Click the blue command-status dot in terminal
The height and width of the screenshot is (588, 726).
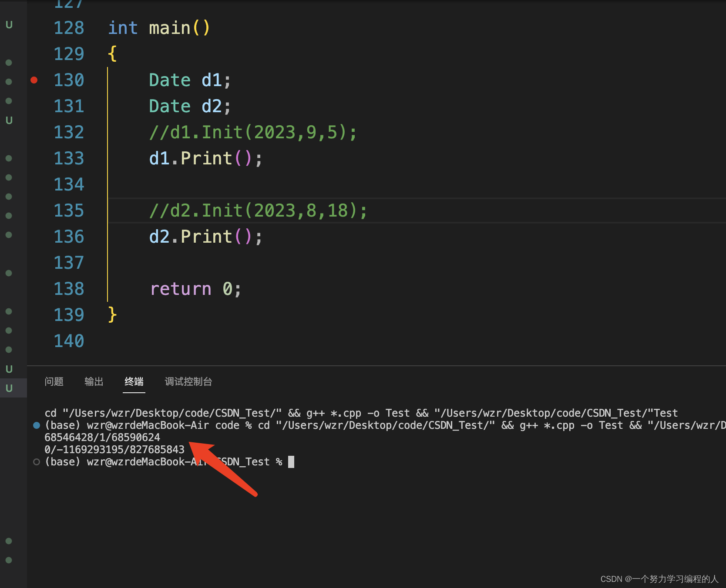[37, 425]
